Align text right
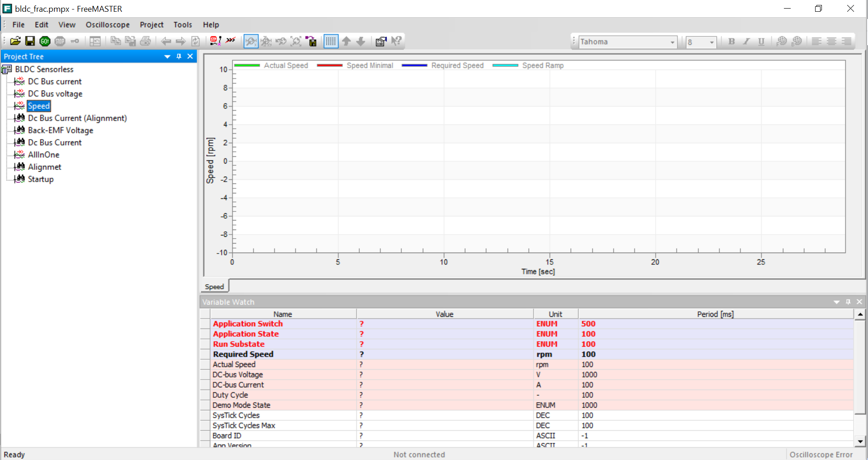Image resolution: width=868 pixels, height=460 pixels. coord(846,42)
